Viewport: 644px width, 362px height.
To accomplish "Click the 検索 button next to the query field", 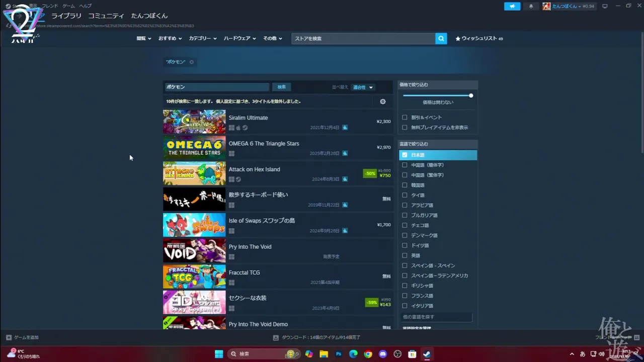I will 282,87.
